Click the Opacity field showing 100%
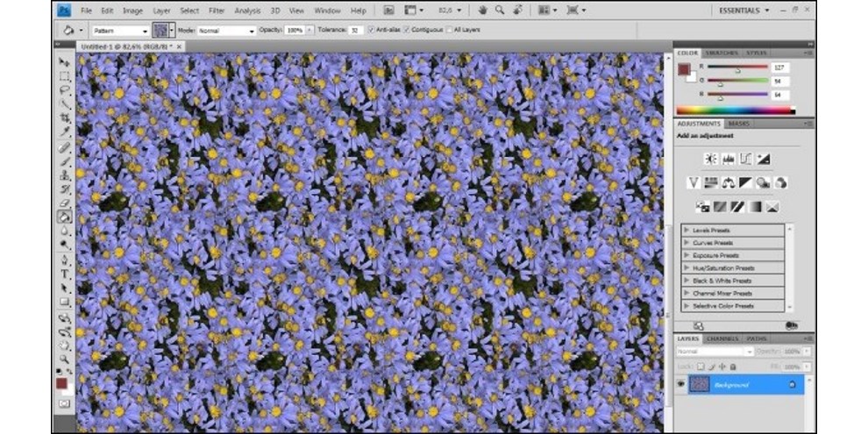 click(x=295, y=31)
